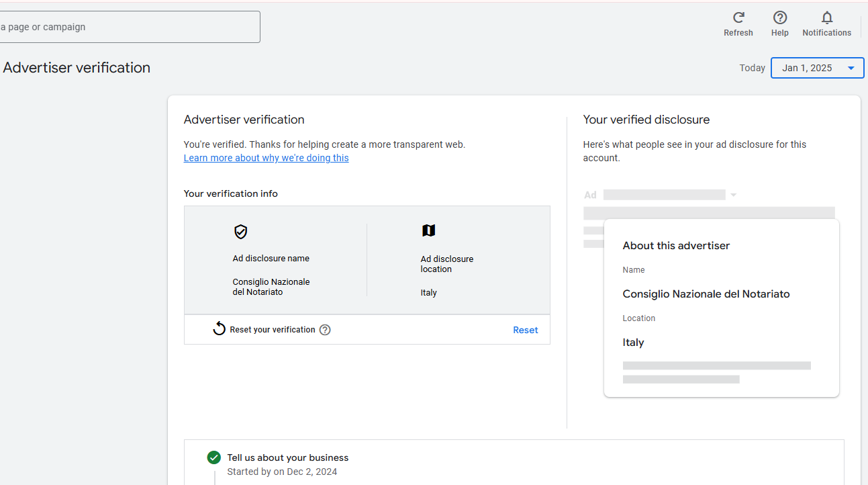Image resolution: width=868 pixels, height=485 pixels.
Task: Click the search page or campaign field
Action: coord(130,27)
